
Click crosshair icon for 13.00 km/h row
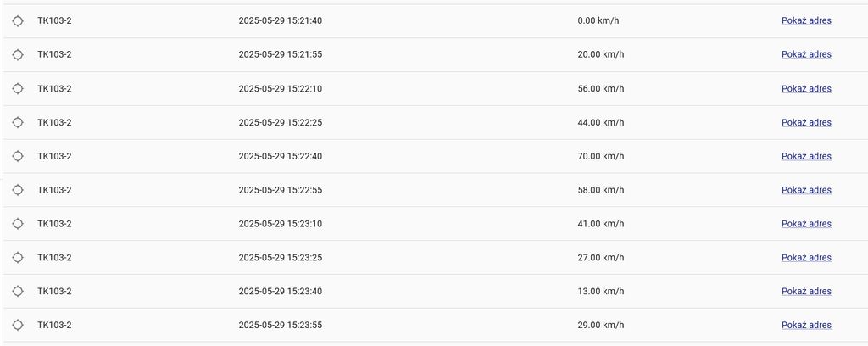18,291
